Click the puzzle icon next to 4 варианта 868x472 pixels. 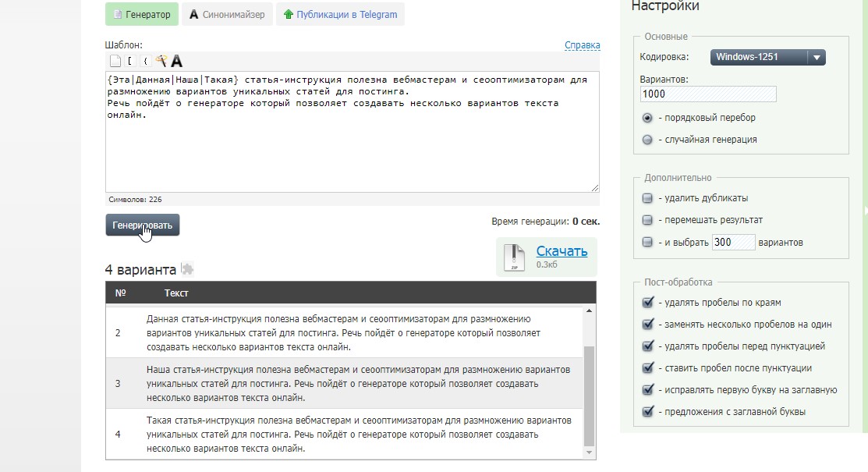coord(187,269)
